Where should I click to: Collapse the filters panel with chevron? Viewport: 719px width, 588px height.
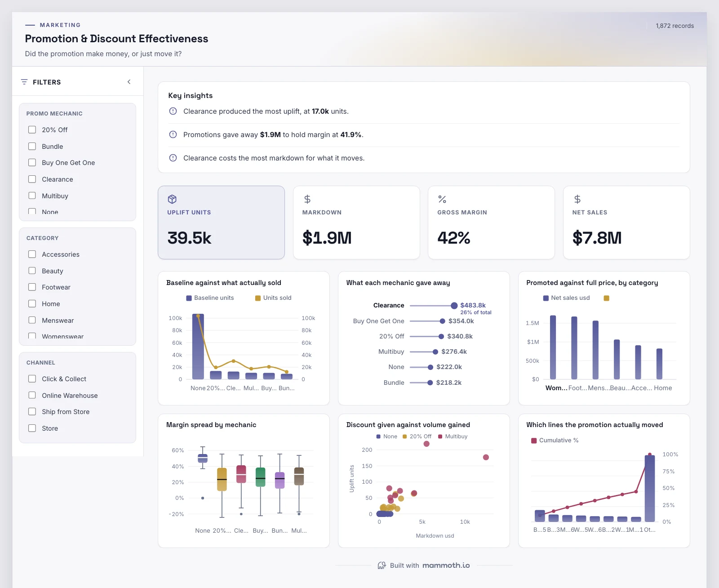[x=129, y=82]
